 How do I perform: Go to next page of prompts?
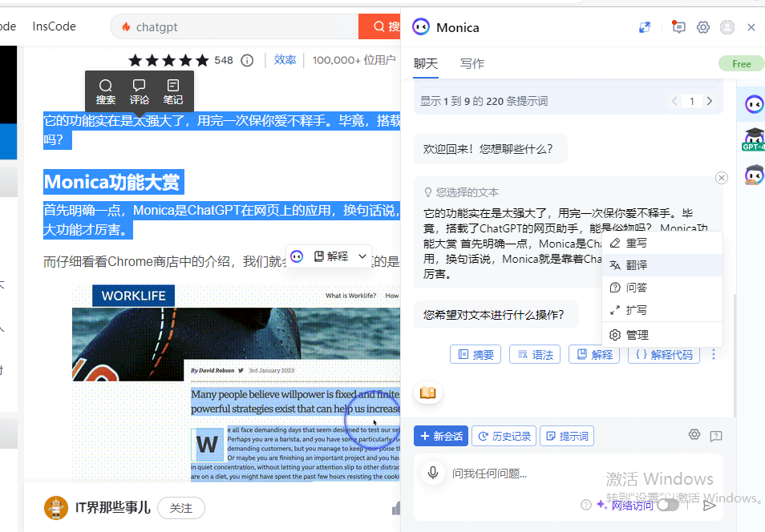[709, 101]
